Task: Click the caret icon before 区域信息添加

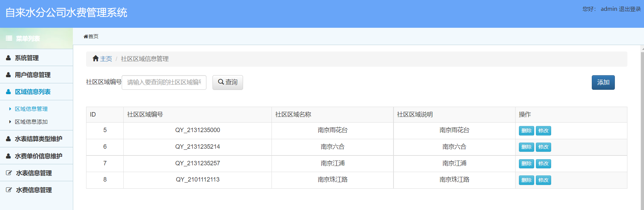Action: pyautogui.click(x=10, y=122)
